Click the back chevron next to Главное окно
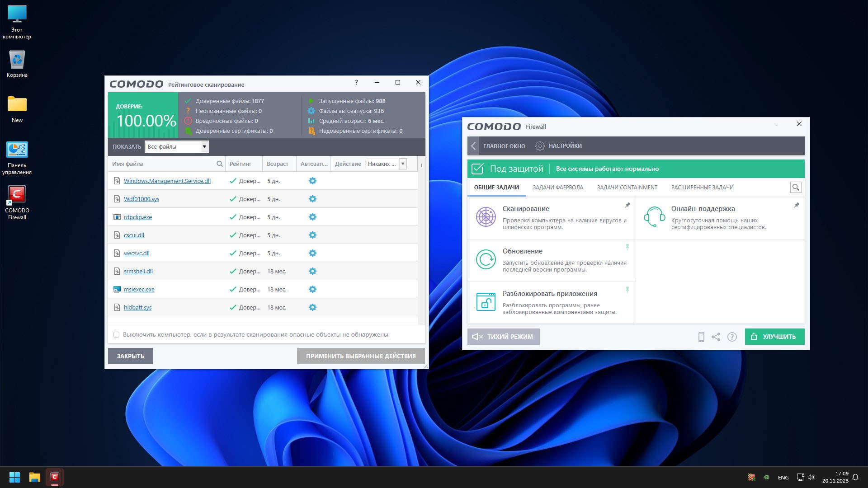The width and height of the screenshot is (868, 488). click(x=473, y=146)
